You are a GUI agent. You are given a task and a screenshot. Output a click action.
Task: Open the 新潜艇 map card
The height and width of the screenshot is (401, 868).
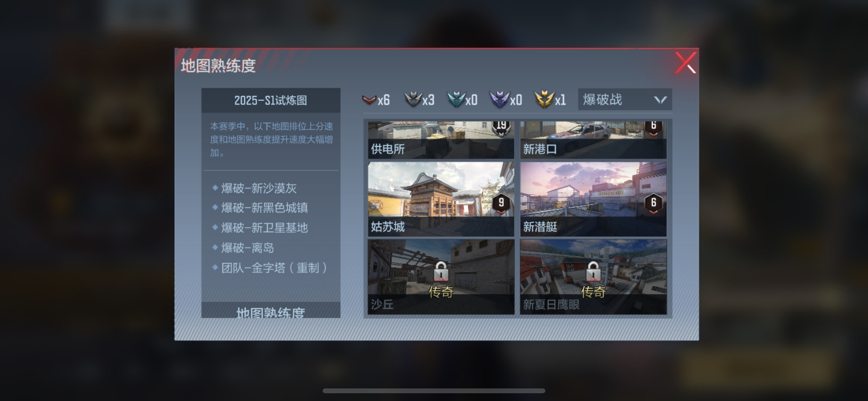pos(593,200)
